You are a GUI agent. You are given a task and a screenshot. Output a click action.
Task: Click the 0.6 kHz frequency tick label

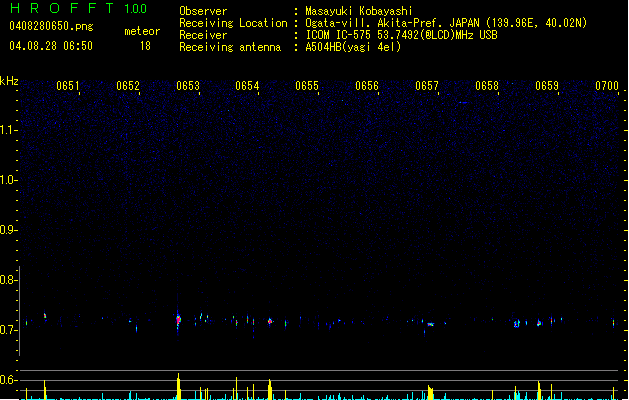point(8,380)
